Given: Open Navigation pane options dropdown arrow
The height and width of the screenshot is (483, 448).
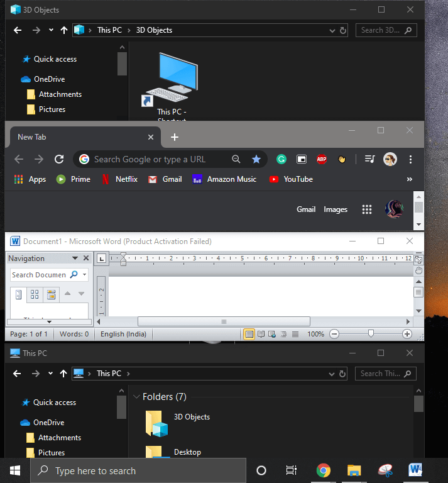Looking at the screenshot, I should pos(75,258).
